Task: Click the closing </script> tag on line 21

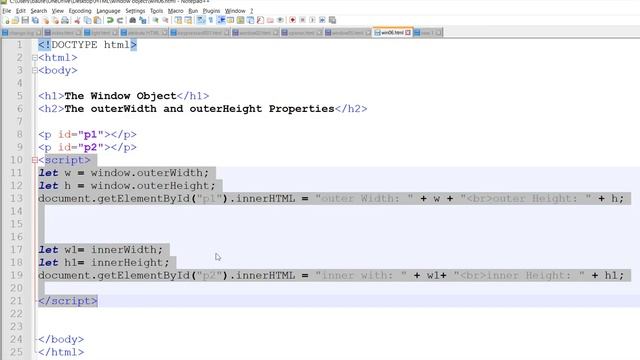Action: [x=68, y=301]
